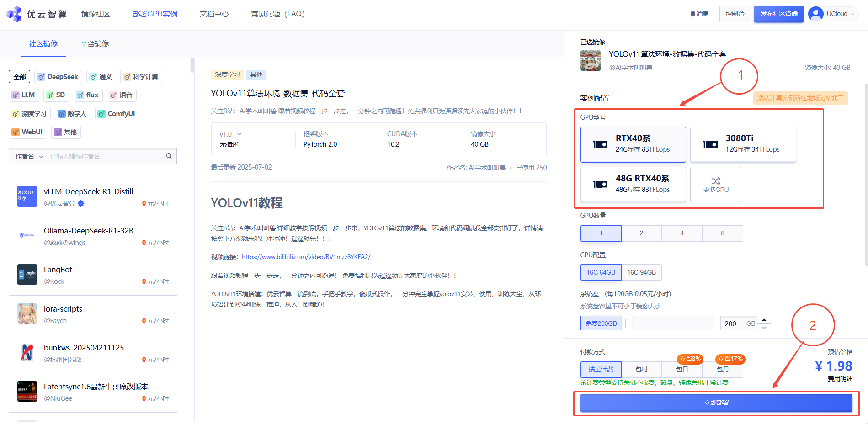
Task: Set GPU count to 2
Action: pos(641,233)
